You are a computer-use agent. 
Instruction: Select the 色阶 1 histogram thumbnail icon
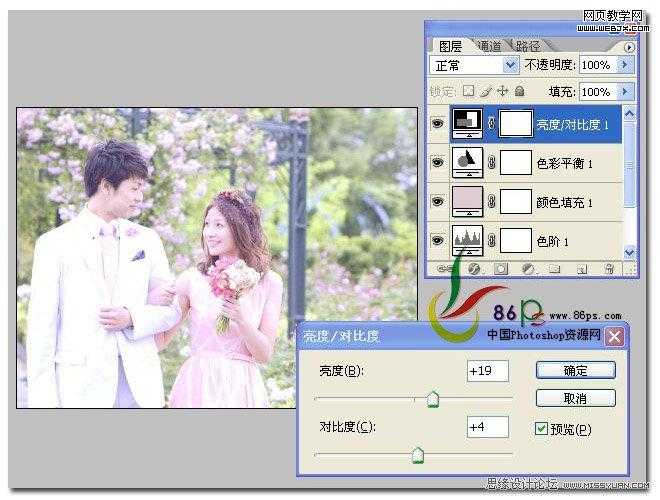click(468, 240)
